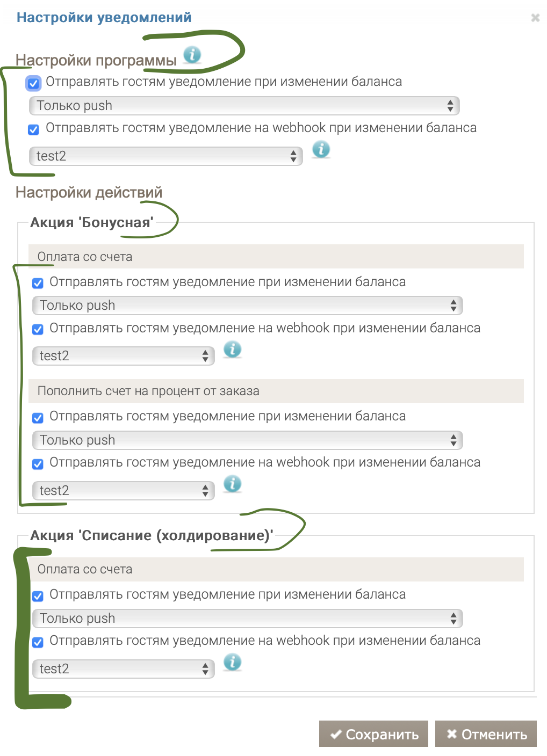Click info icon beside 'Настройки программы' heading
The image size is (547, 756).
(192, 54)
